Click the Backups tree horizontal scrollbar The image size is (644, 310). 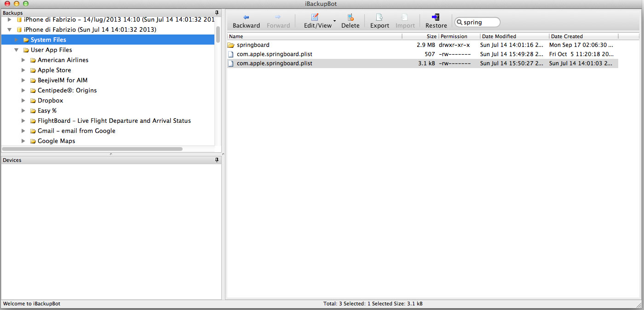(92, 149)
